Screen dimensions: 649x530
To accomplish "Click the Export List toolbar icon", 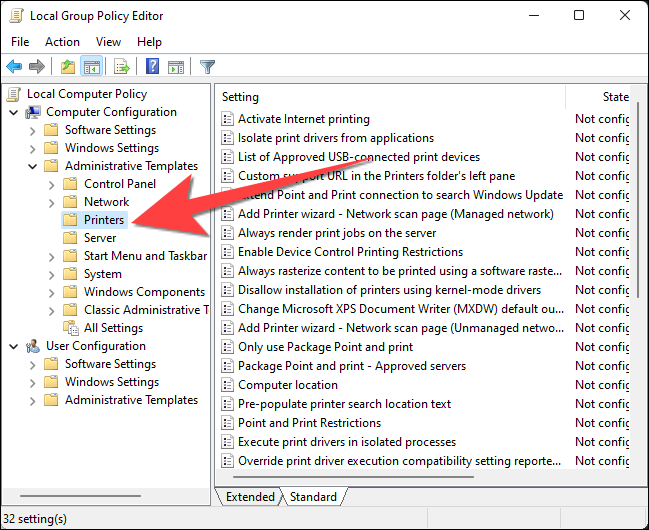I will pos(122,67).
